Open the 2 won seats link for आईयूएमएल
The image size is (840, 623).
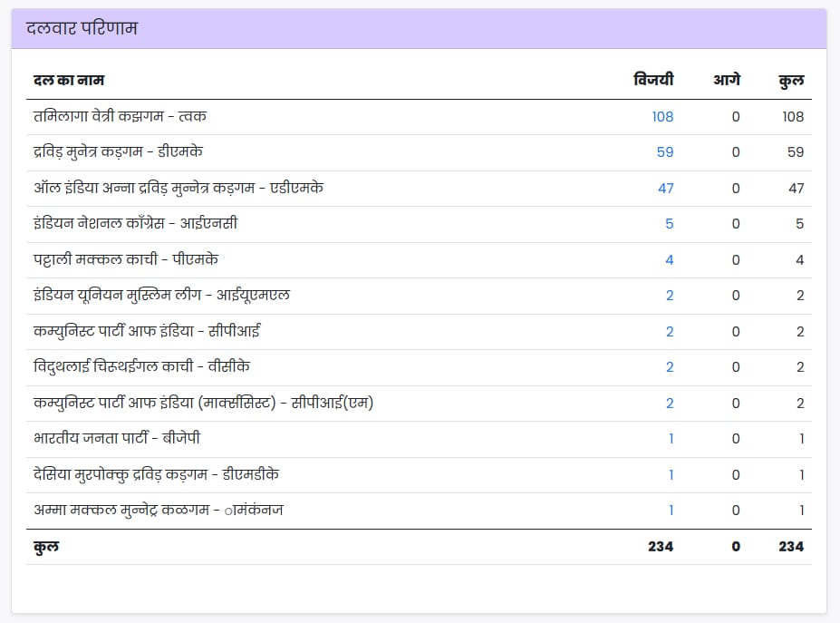coord(670,296)
